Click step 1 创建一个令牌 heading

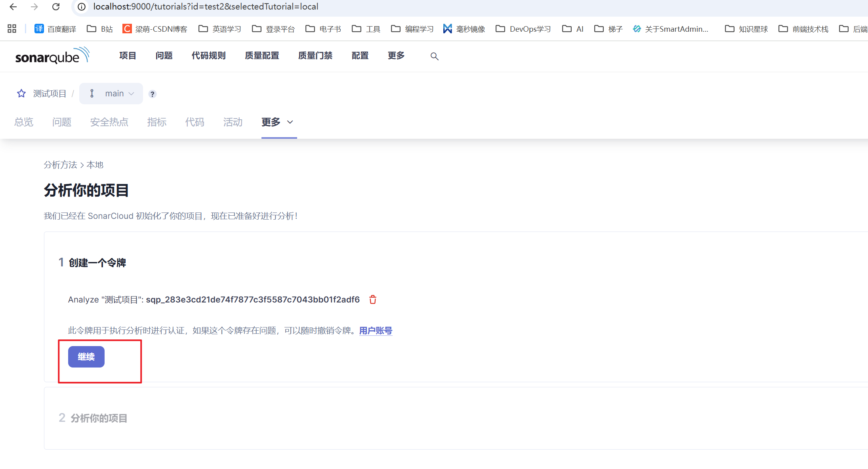point(97,263)
